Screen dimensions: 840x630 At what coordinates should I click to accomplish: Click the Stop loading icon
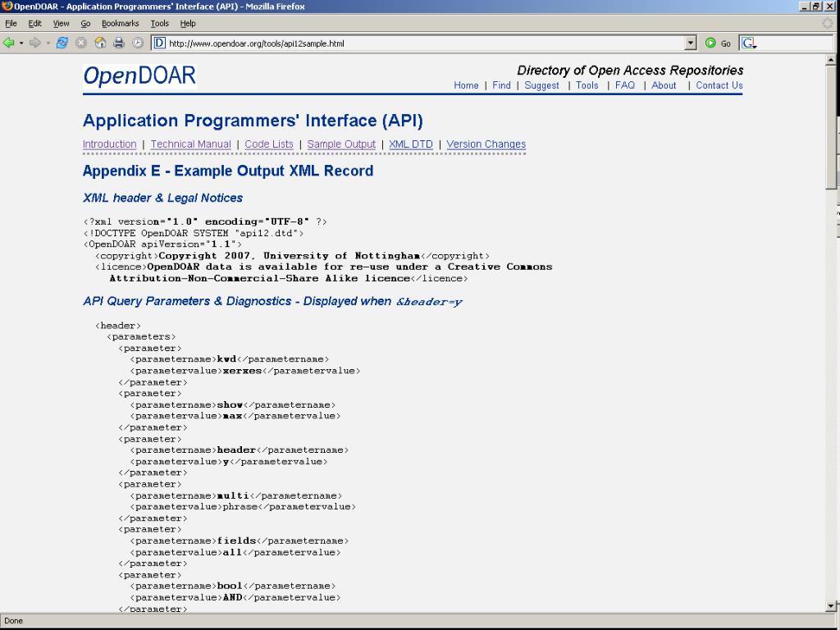[81, 43]
